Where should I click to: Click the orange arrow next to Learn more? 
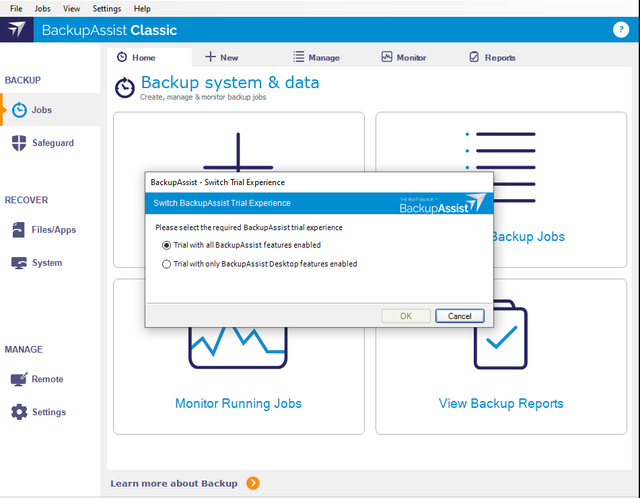(x=253, y=483)
